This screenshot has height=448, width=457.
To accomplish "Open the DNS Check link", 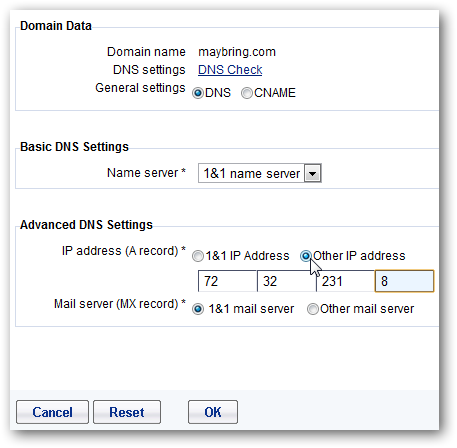I will click(x=230, y=70).
